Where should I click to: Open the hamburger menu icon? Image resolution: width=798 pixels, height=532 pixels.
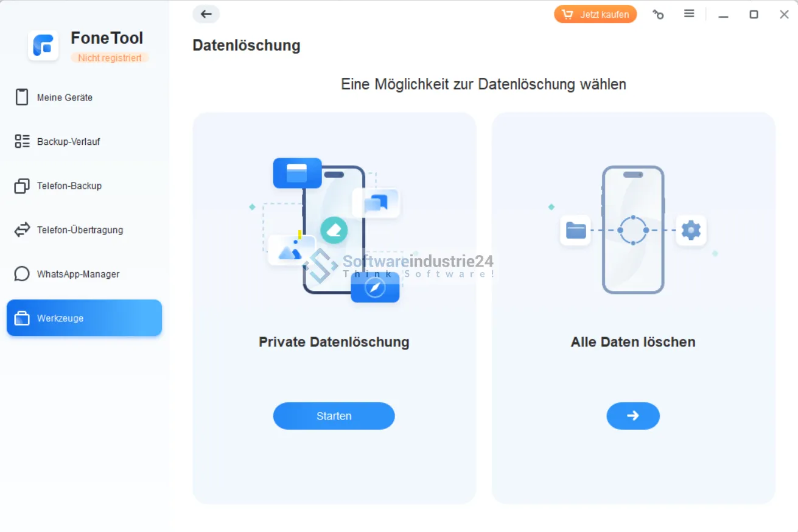tap(689, 13)
